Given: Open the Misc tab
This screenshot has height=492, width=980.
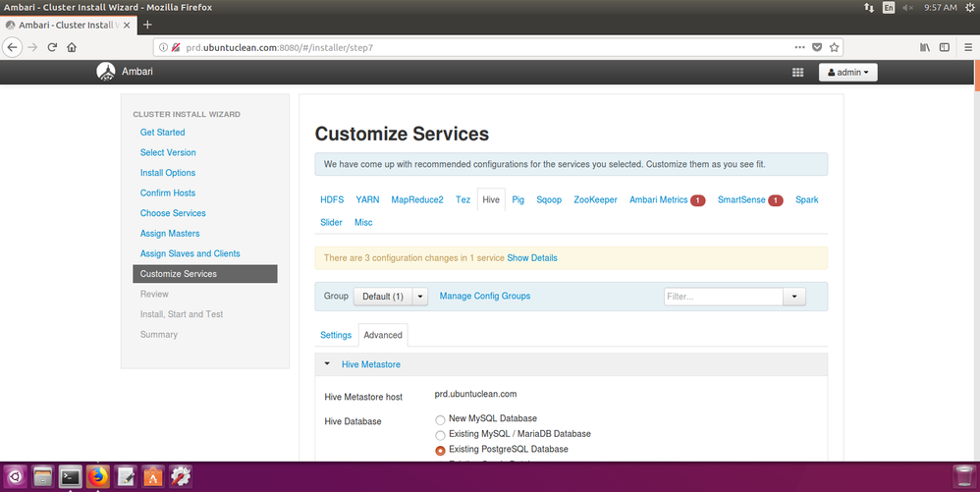Looking at the screenshot, I should pos(363,222).
